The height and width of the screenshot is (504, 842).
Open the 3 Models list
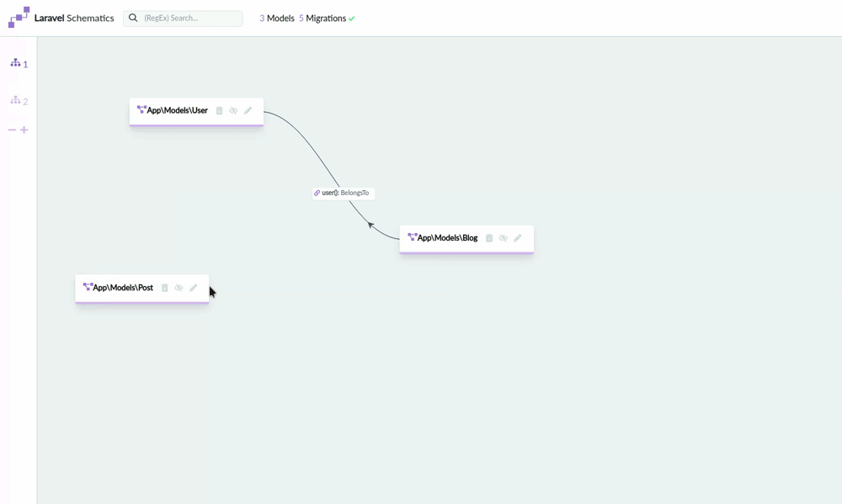pyautogui.click(x=277, y=19)
